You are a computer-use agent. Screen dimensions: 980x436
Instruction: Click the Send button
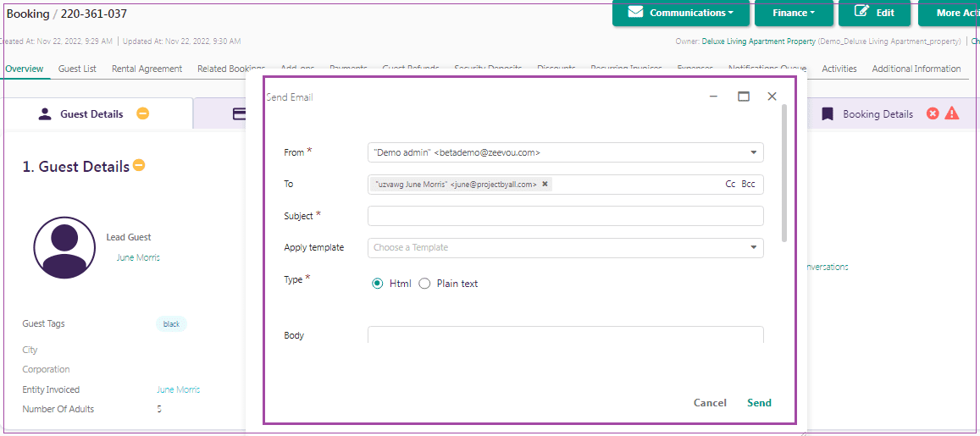point(759,403)
